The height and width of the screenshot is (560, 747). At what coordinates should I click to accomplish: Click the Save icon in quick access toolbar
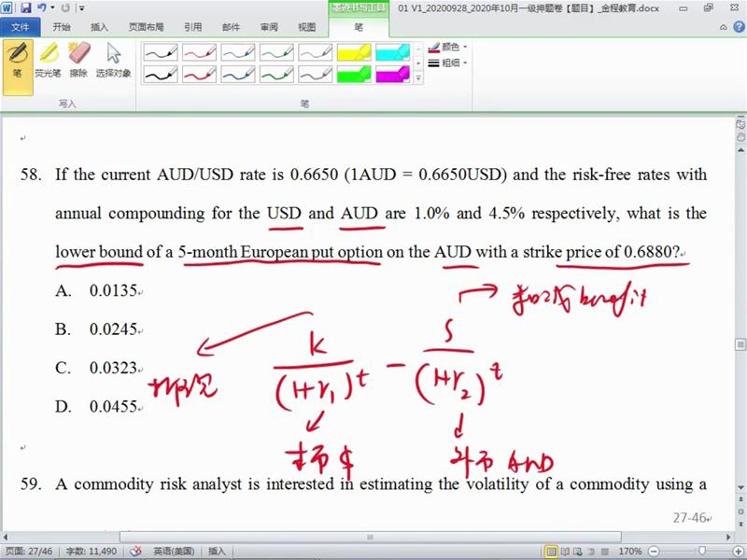(x=25, y=7)
